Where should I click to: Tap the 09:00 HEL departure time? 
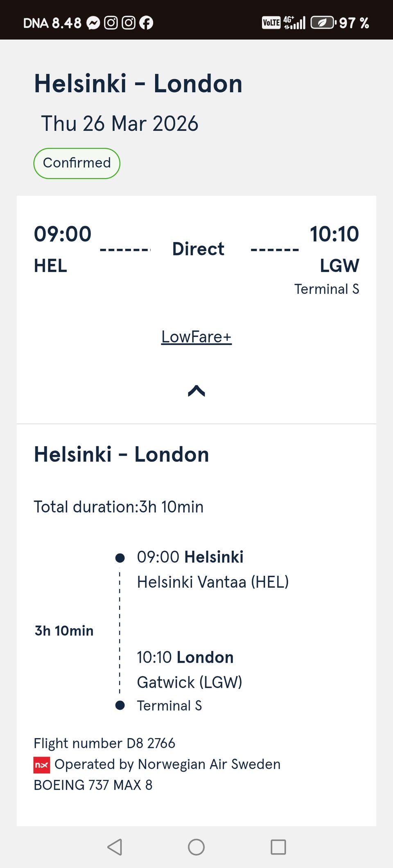point(63,234)
